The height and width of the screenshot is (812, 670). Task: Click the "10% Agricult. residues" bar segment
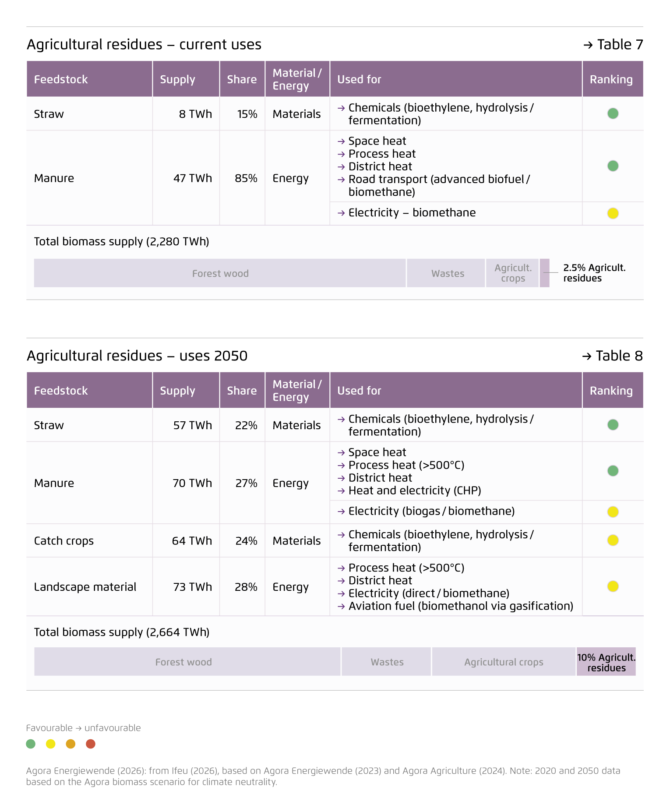tap(607, 662)
